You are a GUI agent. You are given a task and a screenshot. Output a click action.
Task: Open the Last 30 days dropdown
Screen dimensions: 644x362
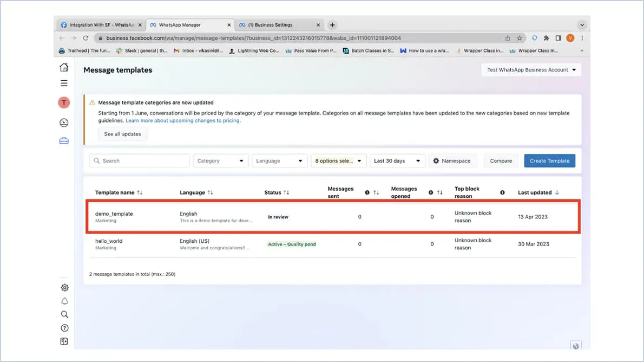(x=397, y=161)
